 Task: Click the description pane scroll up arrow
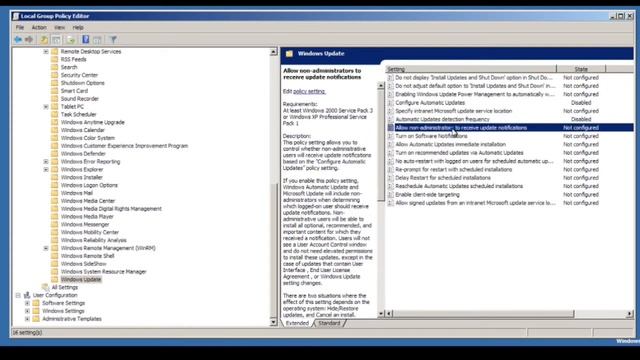pyautogui.click(x=381, y=86)
